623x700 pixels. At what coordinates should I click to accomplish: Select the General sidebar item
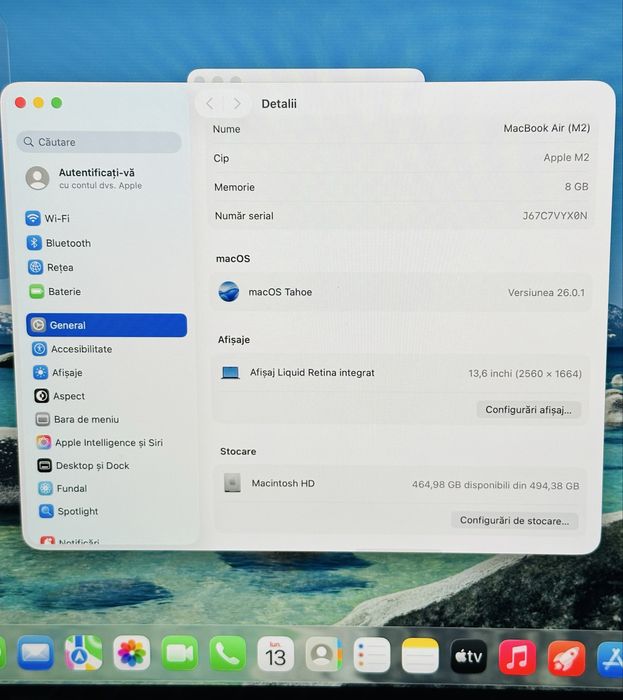[x=107, y=325]
